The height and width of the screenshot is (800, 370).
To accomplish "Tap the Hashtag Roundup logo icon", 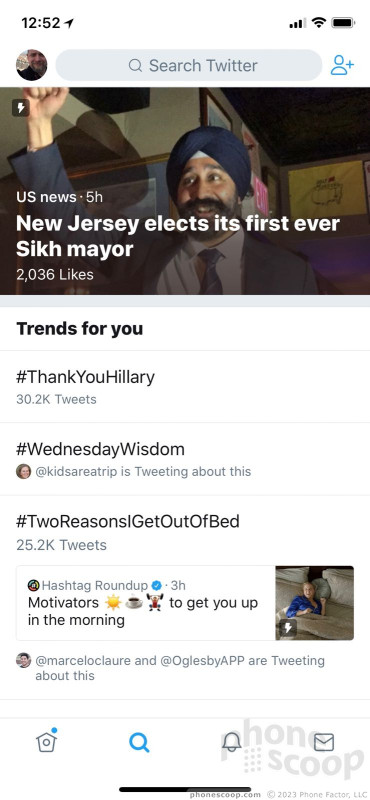I will point(34,585).
